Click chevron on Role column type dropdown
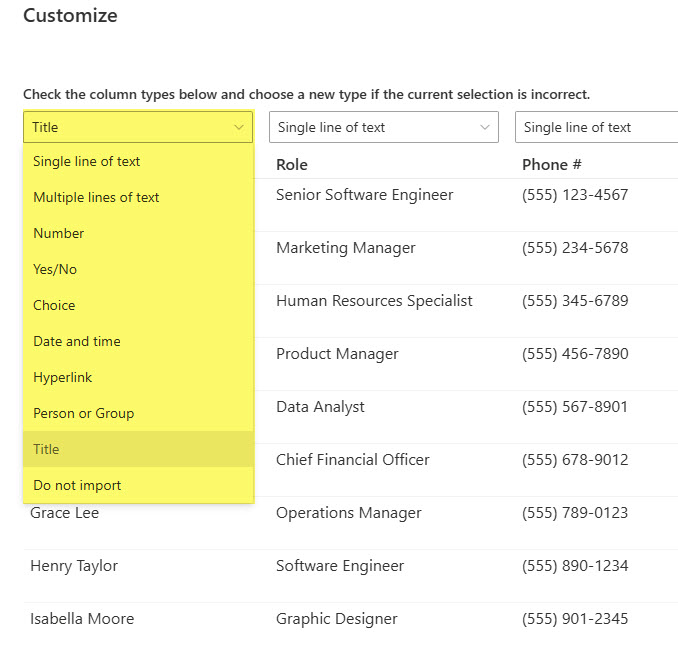The image size is (678, 648). (x=485, y=127)
